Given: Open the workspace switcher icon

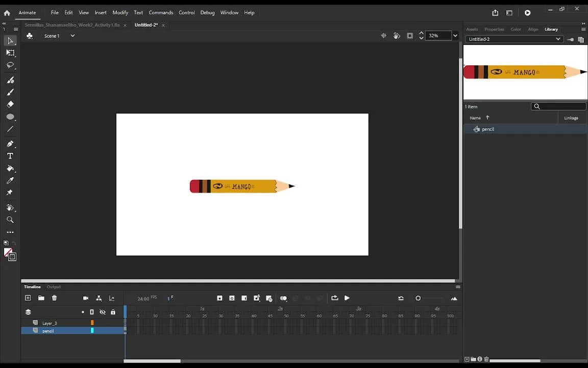Looking at the screenshot, I should click(509, 13).
